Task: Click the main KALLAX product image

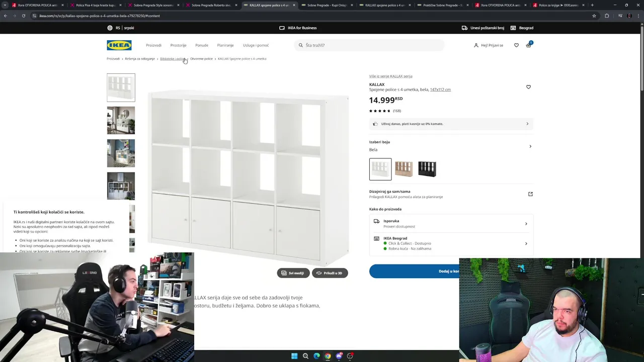Action: point(248,178)
